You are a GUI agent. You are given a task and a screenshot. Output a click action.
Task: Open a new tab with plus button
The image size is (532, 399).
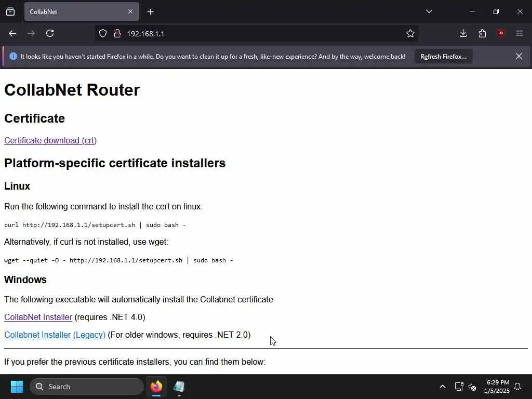[x=151, y=12]
